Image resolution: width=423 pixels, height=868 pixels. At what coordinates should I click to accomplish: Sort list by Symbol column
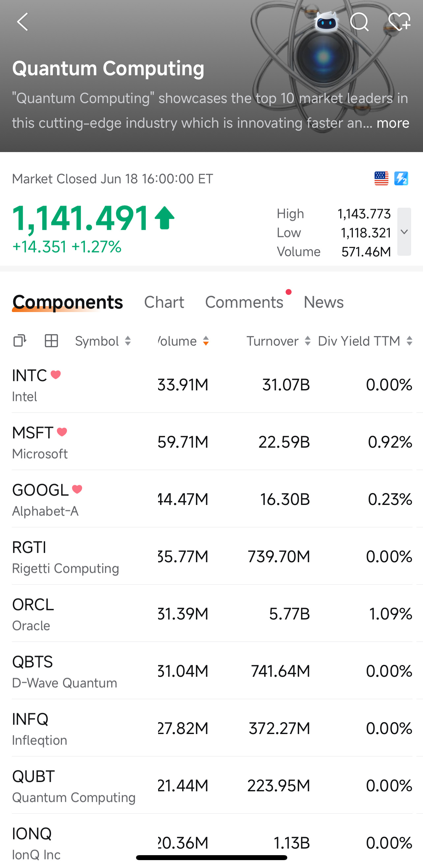103,341
